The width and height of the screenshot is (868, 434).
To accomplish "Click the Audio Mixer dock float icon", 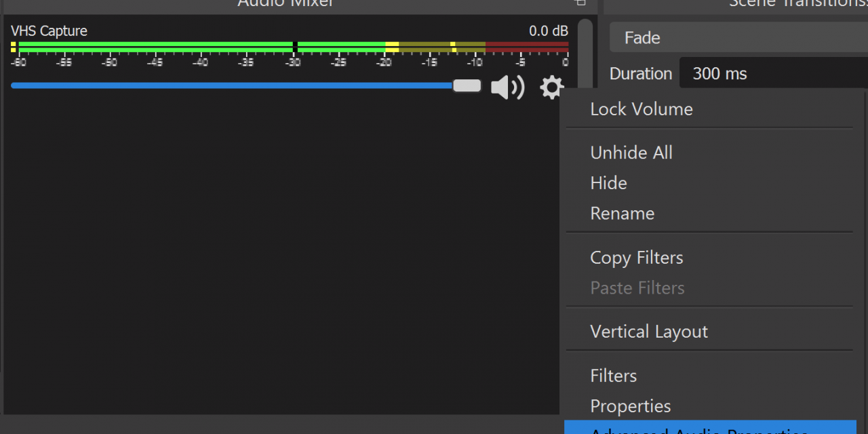I will pos(580,3).
